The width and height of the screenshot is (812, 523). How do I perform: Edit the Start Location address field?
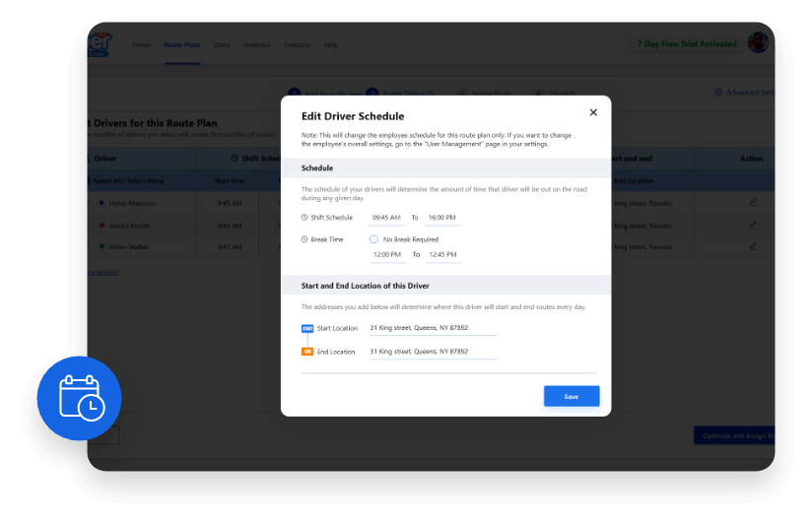point(433,328)
